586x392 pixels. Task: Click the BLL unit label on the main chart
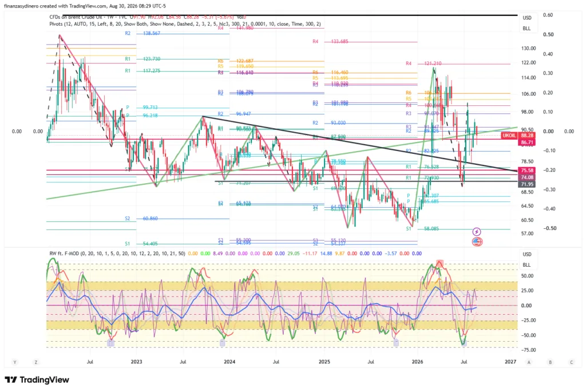coord(527,29)
